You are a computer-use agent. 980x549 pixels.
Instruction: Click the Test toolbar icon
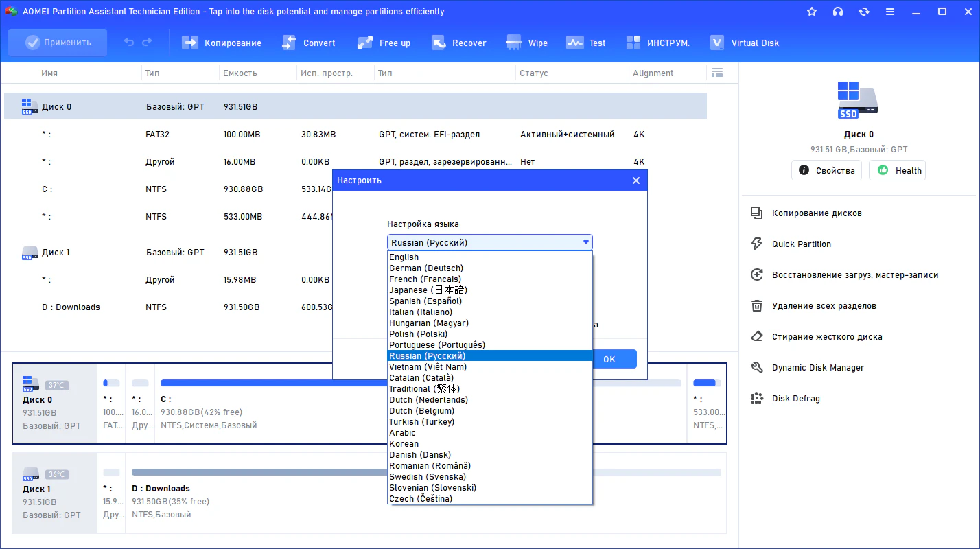coord(574,43)
